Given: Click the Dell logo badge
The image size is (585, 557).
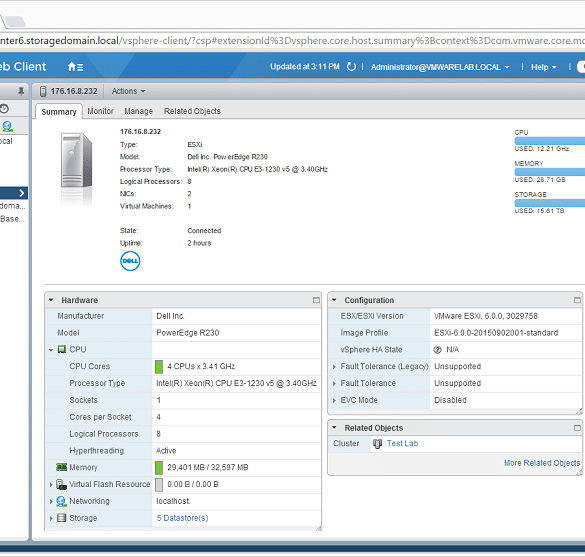Looking at the screenshot, I should (x=130, y=261).
